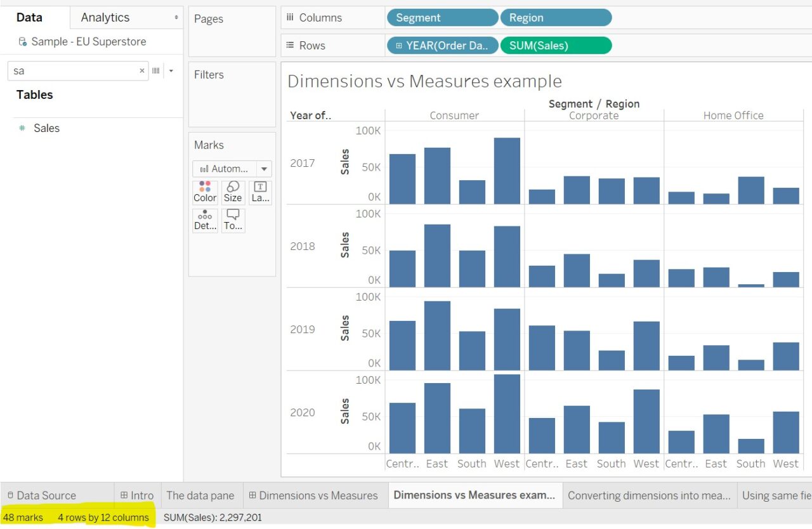Open the mark type Automatic dropdown

click(264, 169)
